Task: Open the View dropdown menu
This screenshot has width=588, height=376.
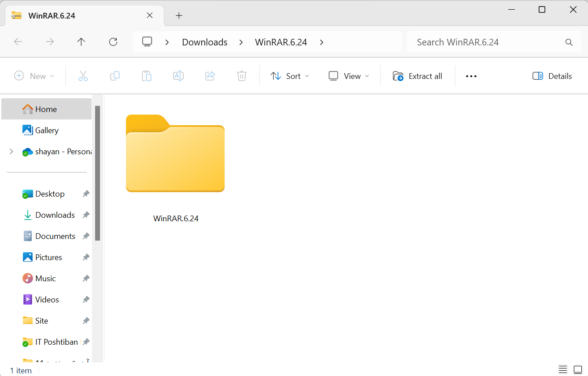Action: [349, 76]
